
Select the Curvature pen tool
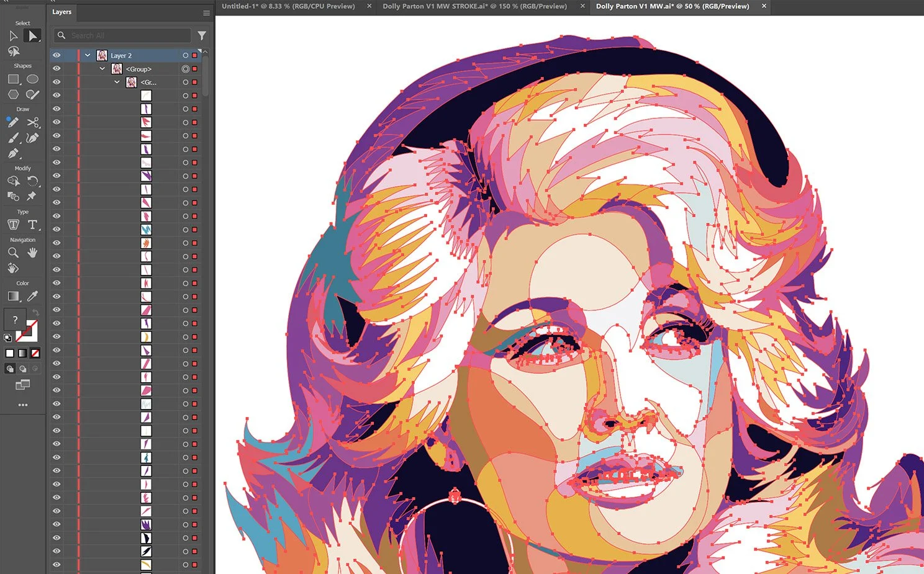[x=32, y=138]
